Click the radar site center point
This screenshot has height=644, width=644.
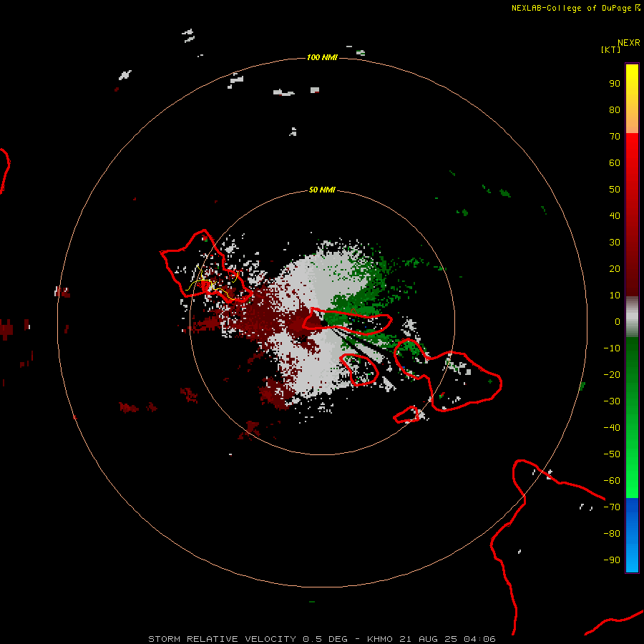(323, 323)
